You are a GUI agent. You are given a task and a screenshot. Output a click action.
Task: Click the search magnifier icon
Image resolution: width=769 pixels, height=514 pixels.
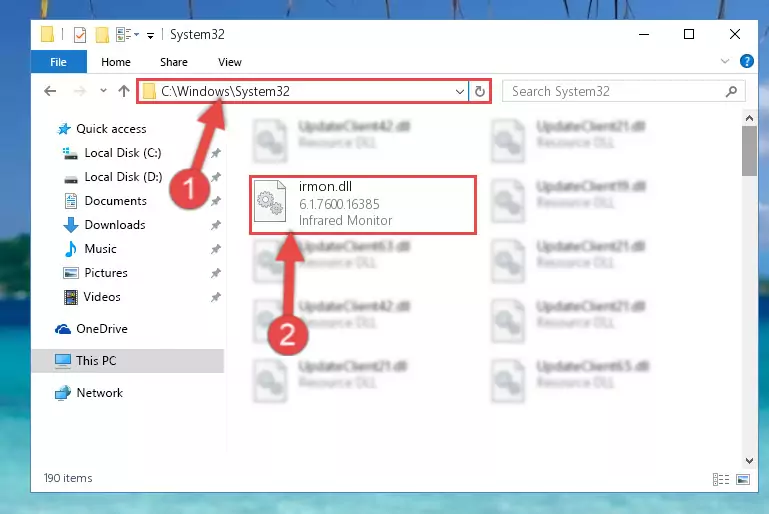(x=731, y=92)
